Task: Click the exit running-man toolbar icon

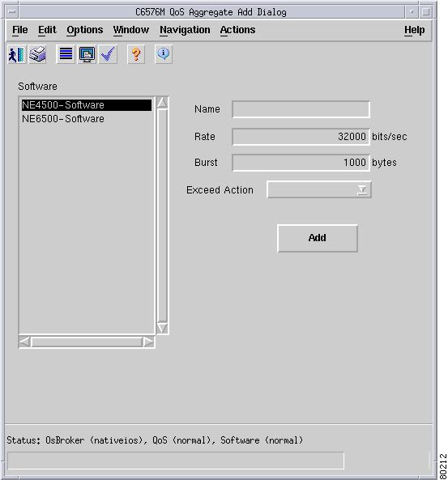Action: point(16,54)
